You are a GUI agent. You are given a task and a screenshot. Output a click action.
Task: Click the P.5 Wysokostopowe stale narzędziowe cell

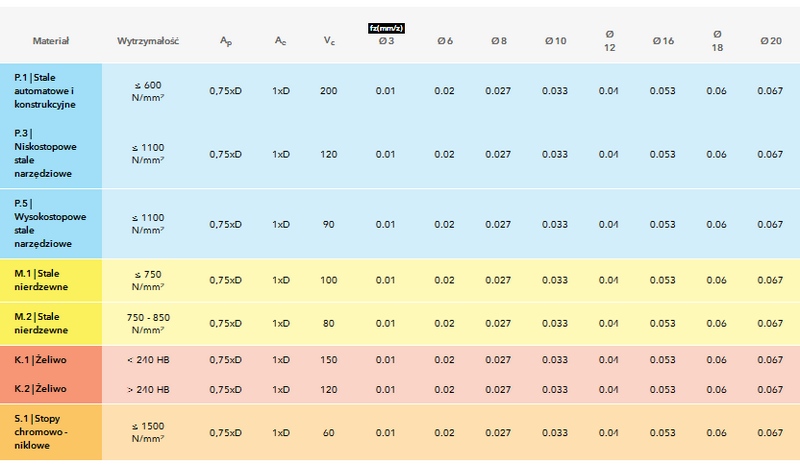(50, 224)
